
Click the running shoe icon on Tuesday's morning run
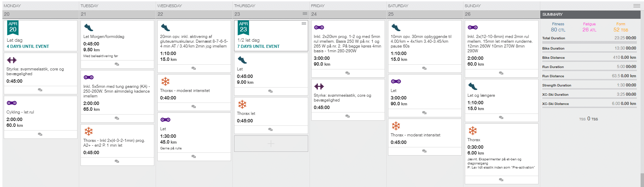[x=88, y=27]
